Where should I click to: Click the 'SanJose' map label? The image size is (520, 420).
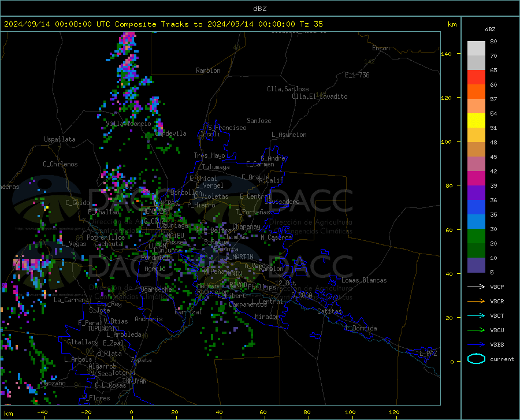[259, 121]
